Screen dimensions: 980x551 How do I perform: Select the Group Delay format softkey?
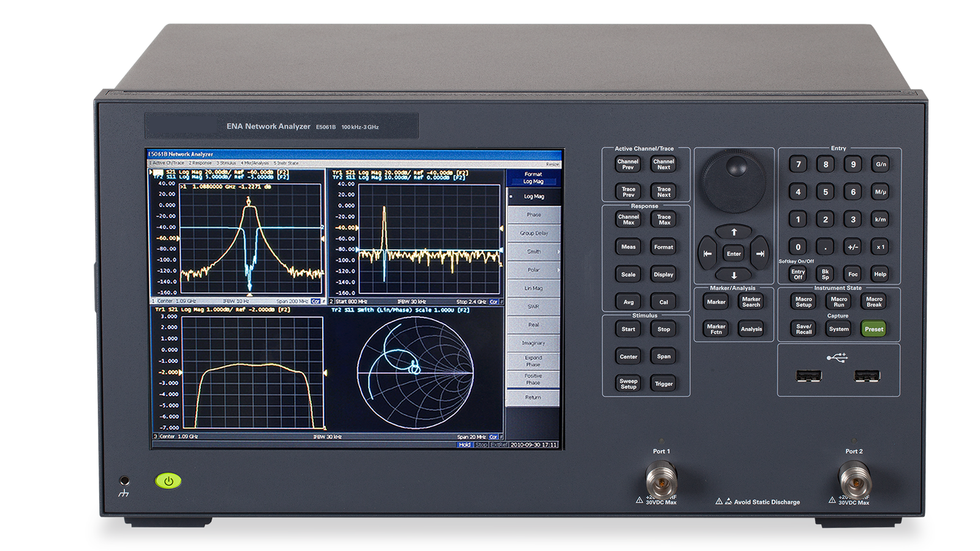(x=533, y=233)
